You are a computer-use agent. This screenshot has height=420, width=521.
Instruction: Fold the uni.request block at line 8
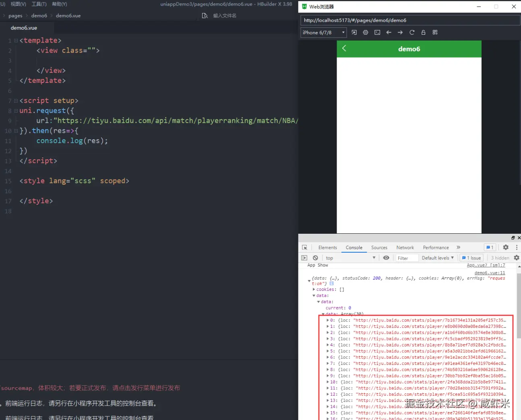(16, 111)
